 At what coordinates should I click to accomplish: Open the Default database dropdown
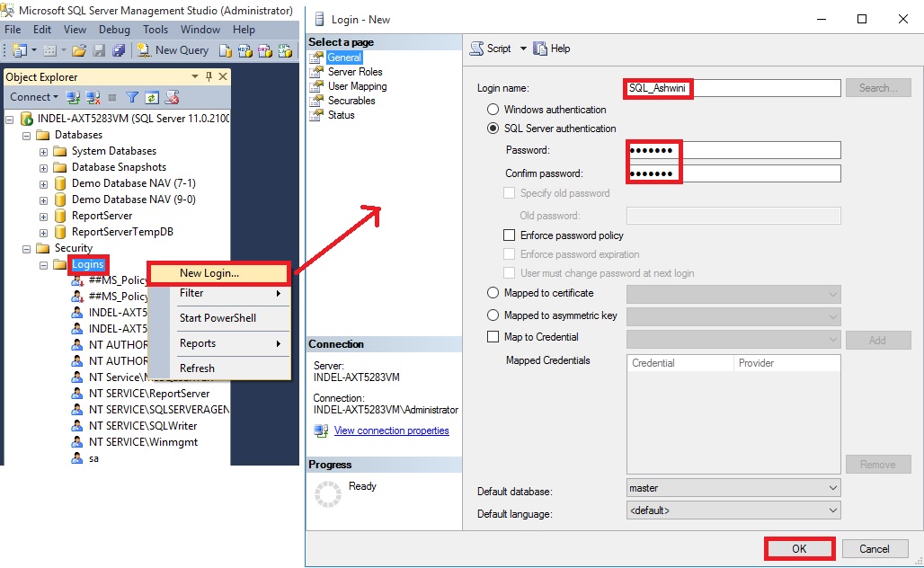[x=833, y=487]
